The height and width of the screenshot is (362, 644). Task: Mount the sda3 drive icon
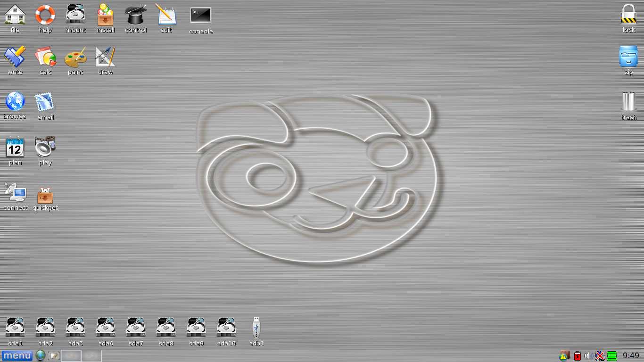coord(75,328)
